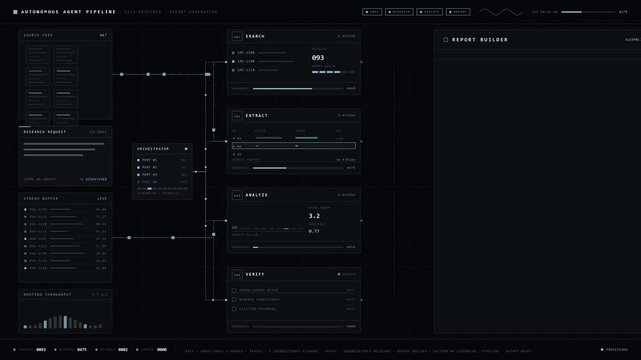Screen dimensions: 641x360
Task: Click the 093 value in Search panel
Action: coord(318,58)
